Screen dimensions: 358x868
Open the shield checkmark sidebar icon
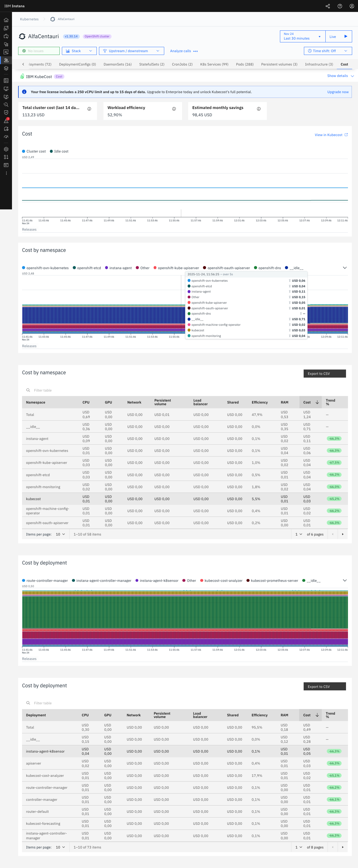[x=6, y=113]
